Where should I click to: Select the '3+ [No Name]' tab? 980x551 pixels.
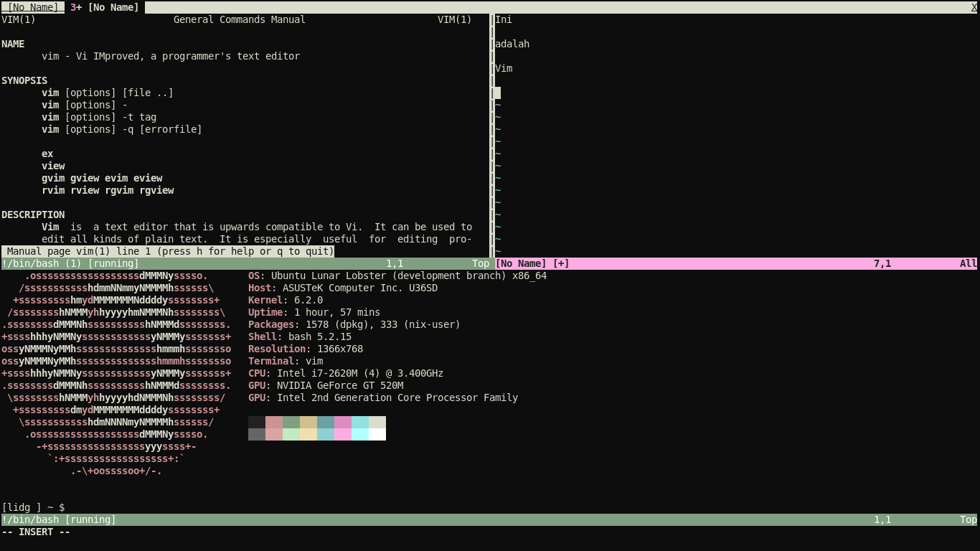pos(105,7)
